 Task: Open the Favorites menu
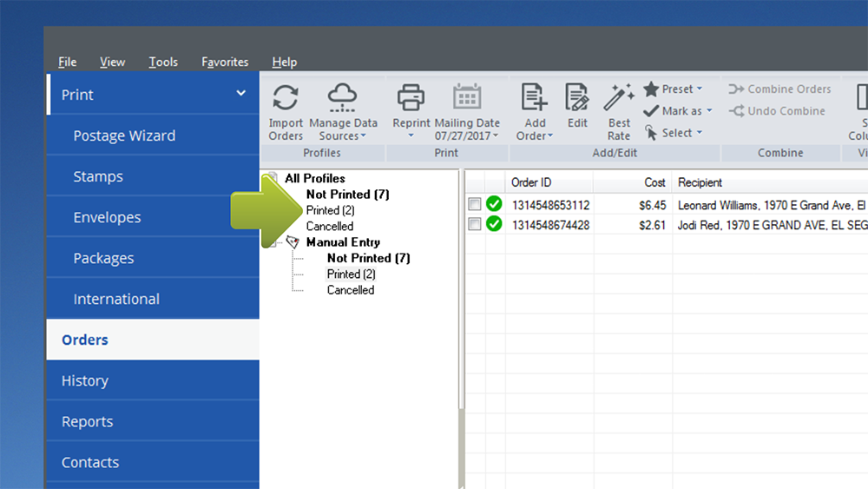225,62
